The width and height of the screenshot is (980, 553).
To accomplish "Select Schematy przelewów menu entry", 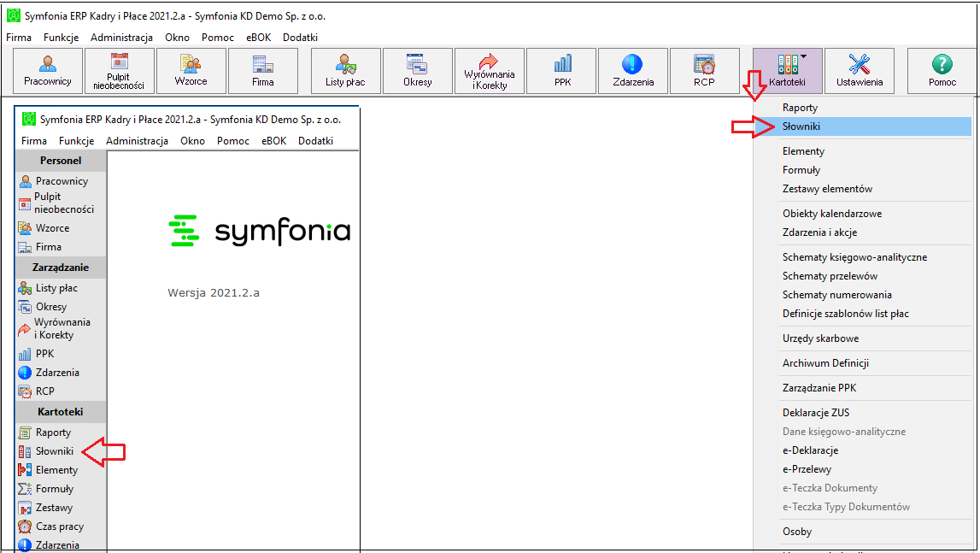I will (x=863, y=276).
